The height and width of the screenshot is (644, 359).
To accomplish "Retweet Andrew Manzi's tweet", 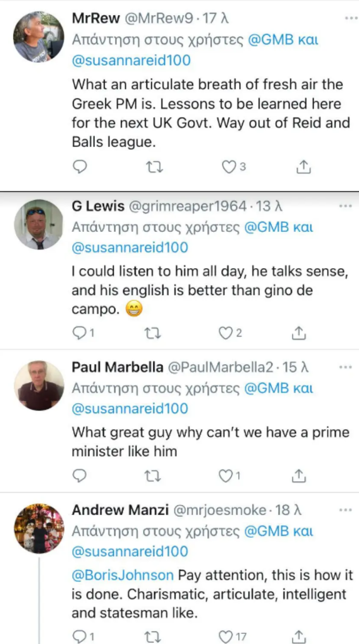I will (152, 637).
